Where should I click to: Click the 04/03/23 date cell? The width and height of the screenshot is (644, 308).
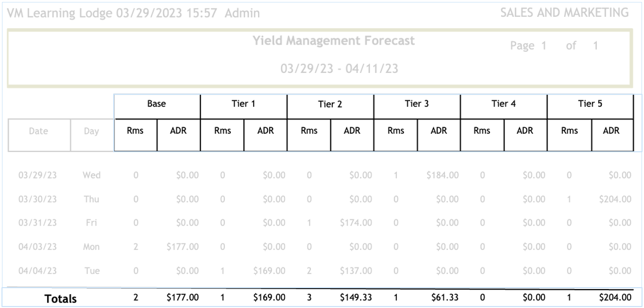coord(38,247)
